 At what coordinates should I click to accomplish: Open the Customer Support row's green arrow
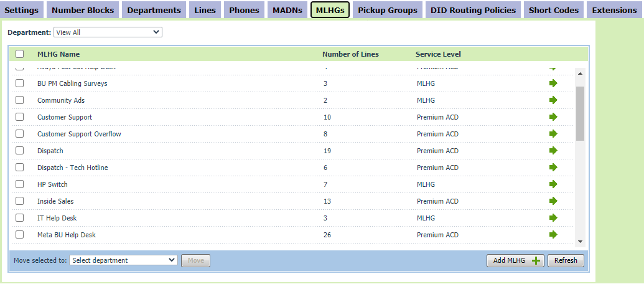click(x=553, y=117)
